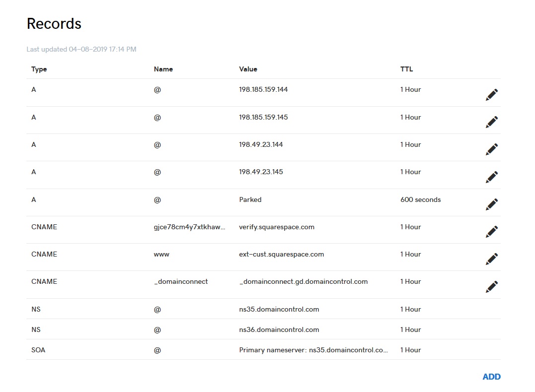Click the Parked value cell
The height and width of the screenshot is (392, 535).
point(250,200)
